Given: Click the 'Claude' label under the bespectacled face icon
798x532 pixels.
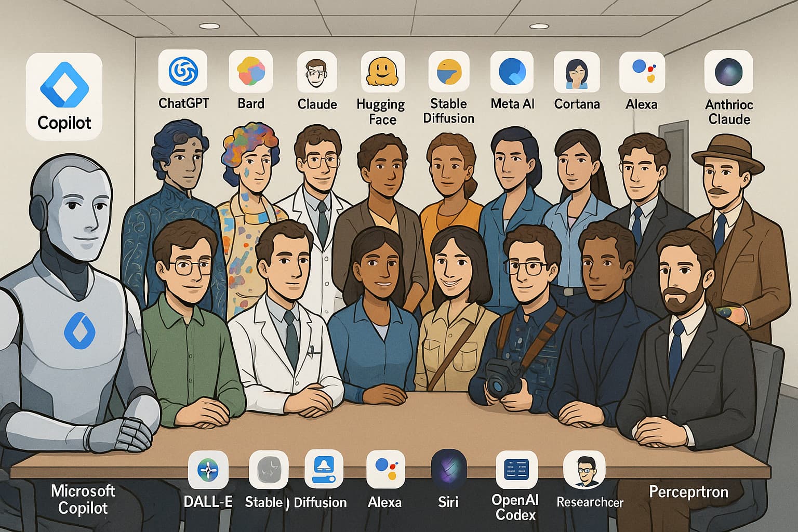Looking at the screenshot, I should pyautogui.click(x=317, y=104).
